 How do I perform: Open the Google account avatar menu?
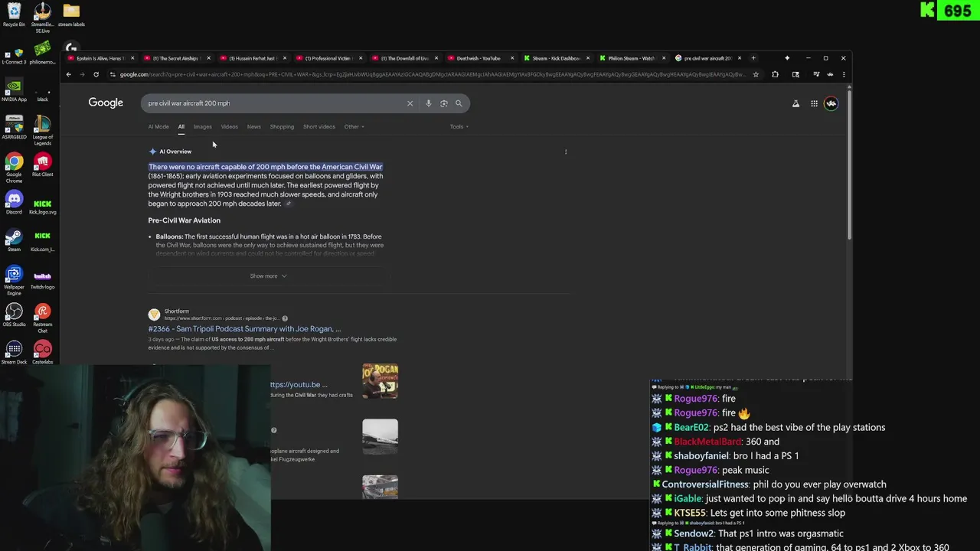pyautogui.click(x=831, y=103)
